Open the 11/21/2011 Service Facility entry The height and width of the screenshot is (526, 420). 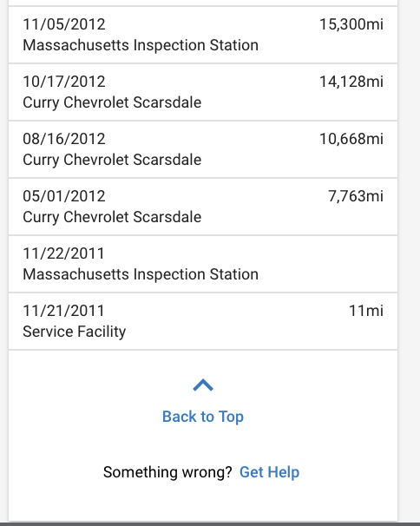203,321
